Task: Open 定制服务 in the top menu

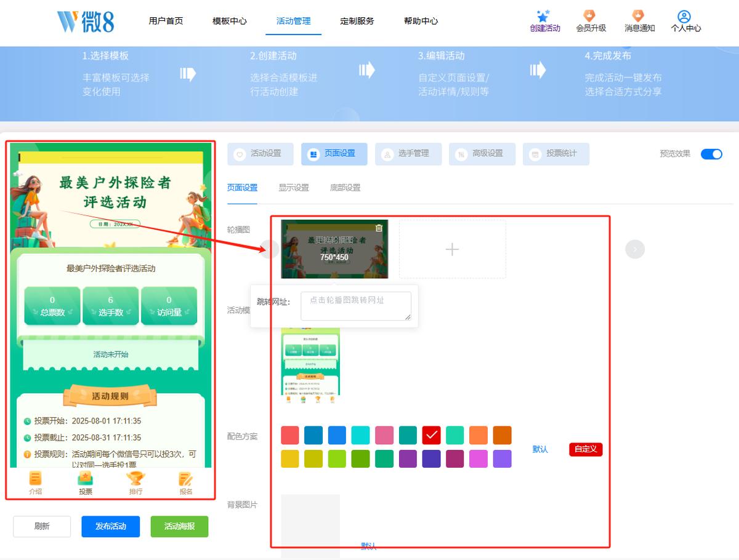Action: click(357, 21)
